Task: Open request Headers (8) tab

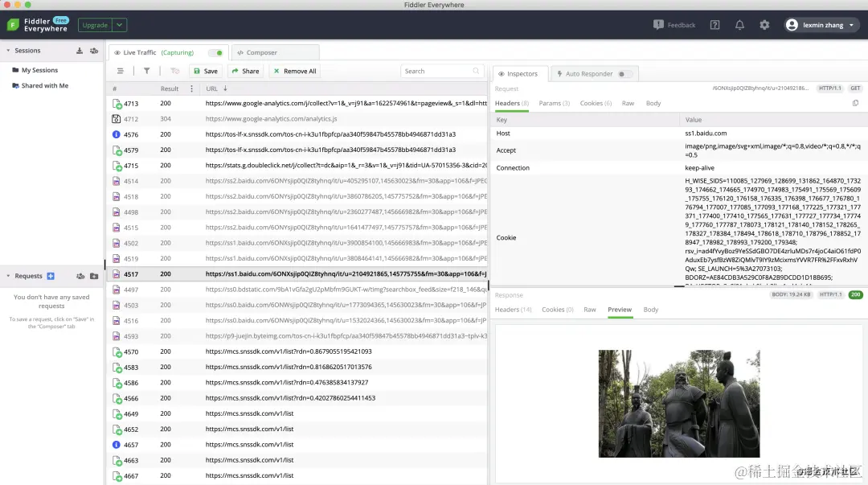Action: click(x=511, y=103)
